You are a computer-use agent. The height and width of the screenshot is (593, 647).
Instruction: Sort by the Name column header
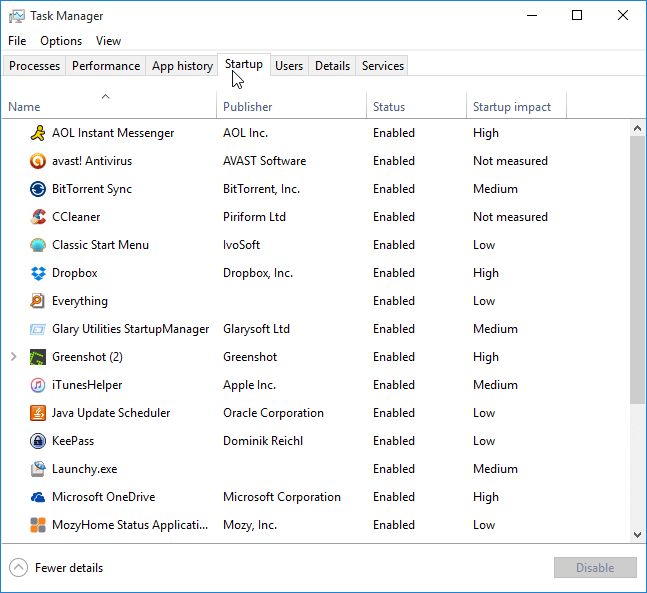pos(24,107)
